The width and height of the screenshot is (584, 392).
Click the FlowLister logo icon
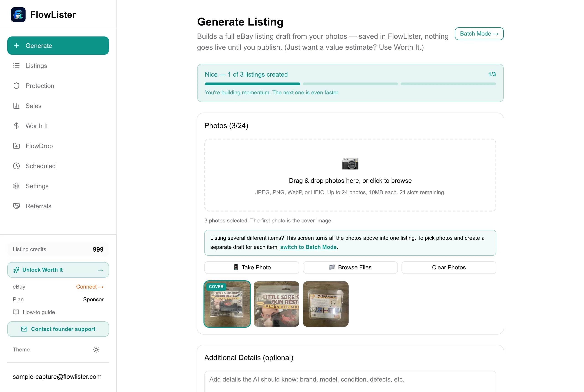click(18, 15)
